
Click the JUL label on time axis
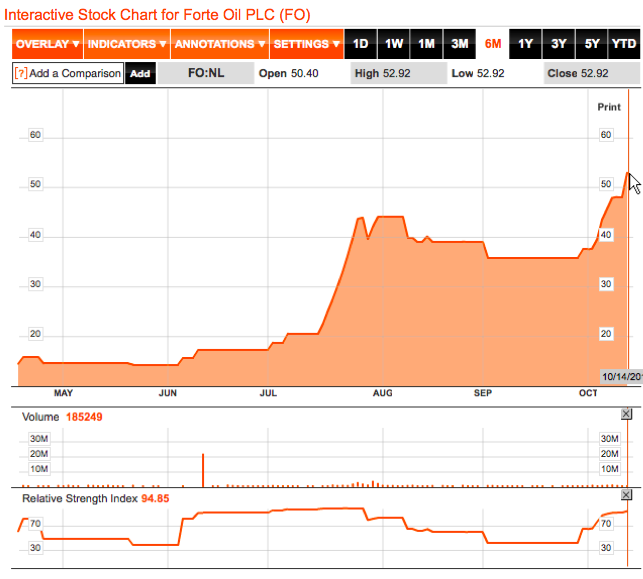[x=268, y=393]
